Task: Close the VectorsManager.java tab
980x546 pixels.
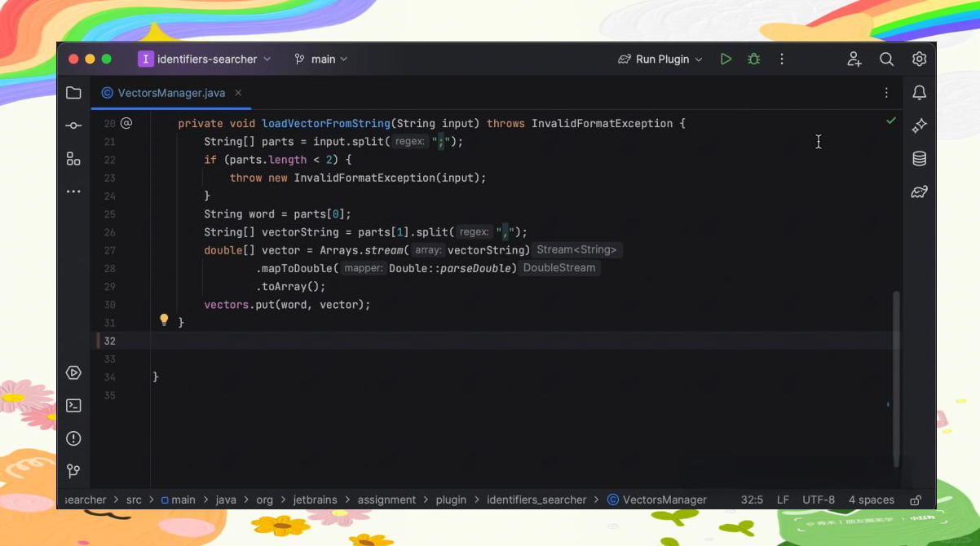Action: click(x=239, y=93)
